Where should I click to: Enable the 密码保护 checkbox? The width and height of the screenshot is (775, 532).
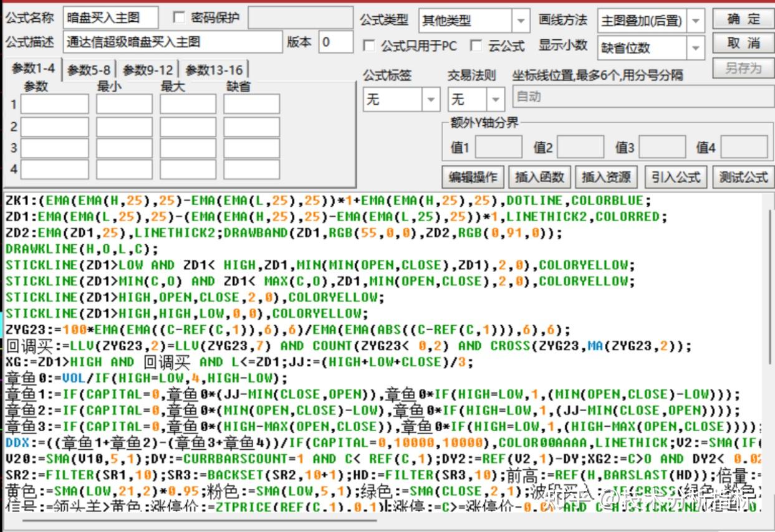pos(179,17)
